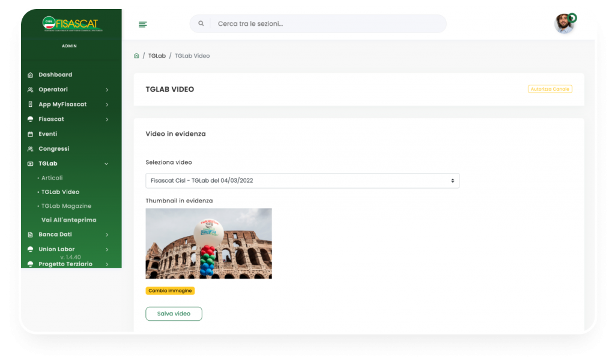The width and height of the screenshot is (615, 364).
Task: Click the Salva video button
Action: point(174,314)
